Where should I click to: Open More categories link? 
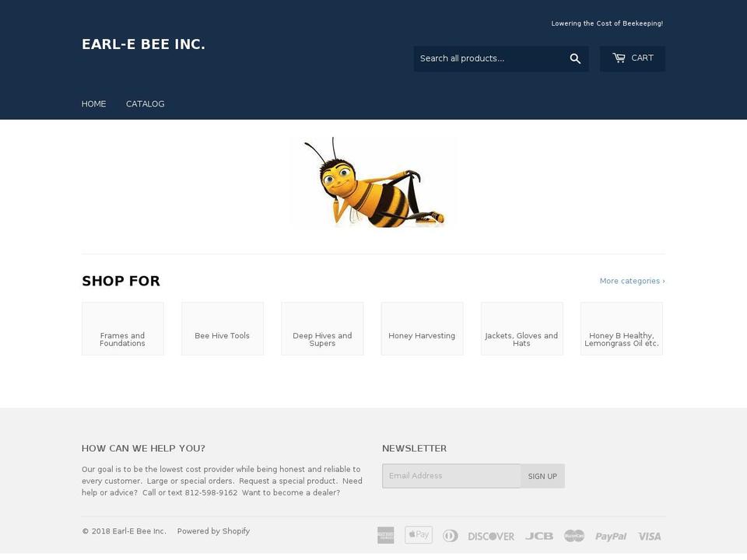(x=632, y=281)
